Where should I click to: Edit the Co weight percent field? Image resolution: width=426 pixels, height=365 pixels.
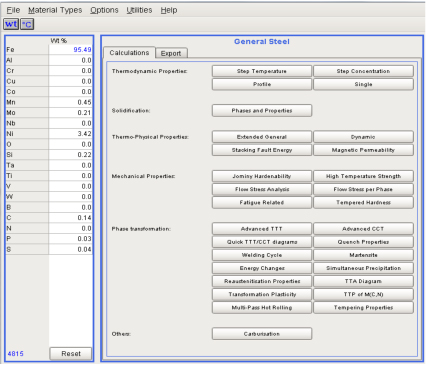[70, 92]
